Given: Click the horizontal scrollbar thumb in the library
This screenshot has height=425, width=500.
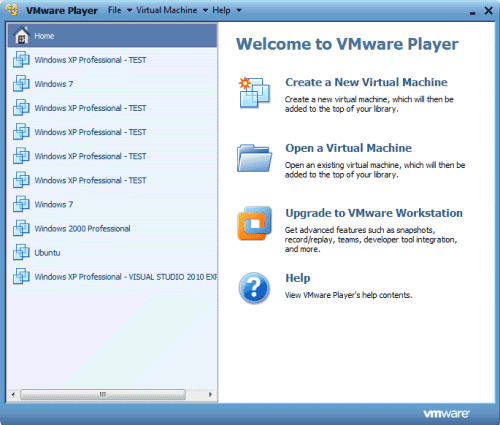Looking at the screenshot, I should [x=103, y=394].
